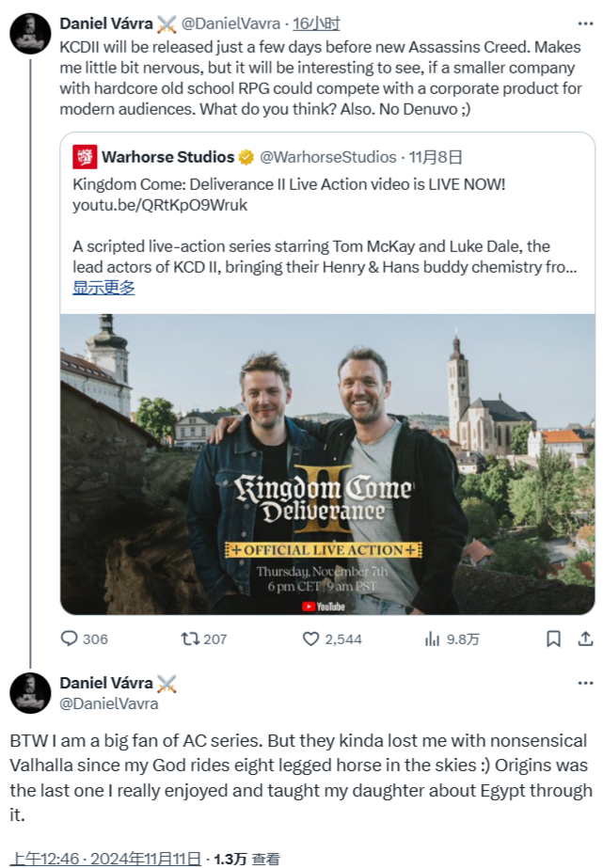603x868 pixels.
Task: Open the 16小时 timestamp link
Action: (316, 24)
